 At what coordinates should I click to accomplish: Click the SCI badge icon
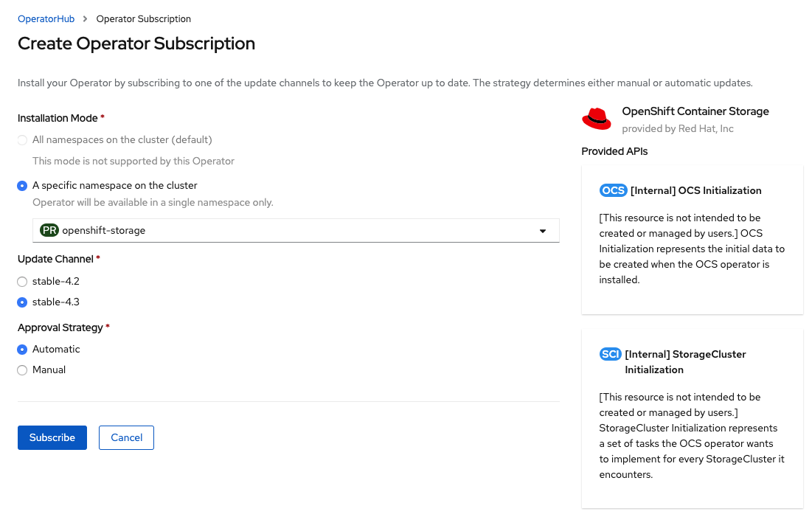(610, 354)
